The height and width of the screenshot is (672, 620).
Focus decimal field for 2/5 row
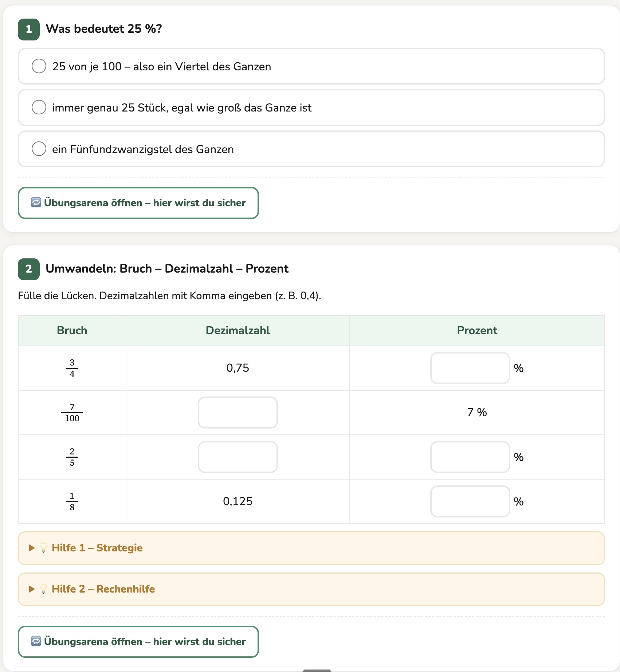(238, 457)
